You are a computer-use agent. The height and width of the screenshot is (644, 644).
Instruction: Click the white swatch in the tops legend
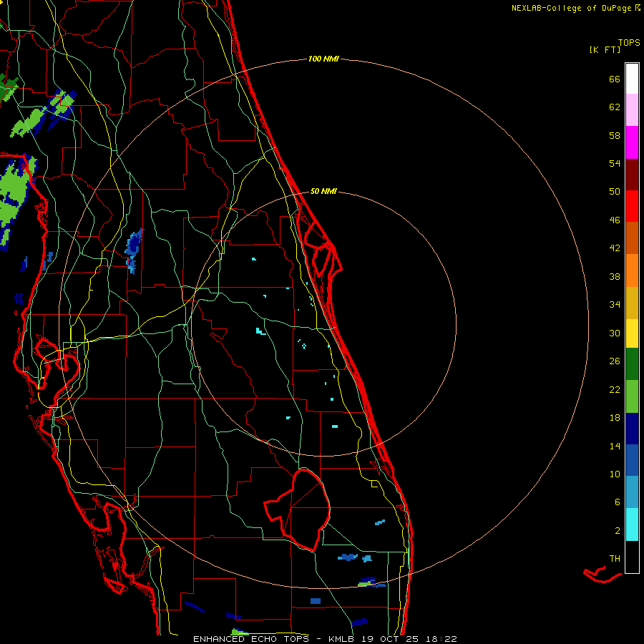[632, 79]
